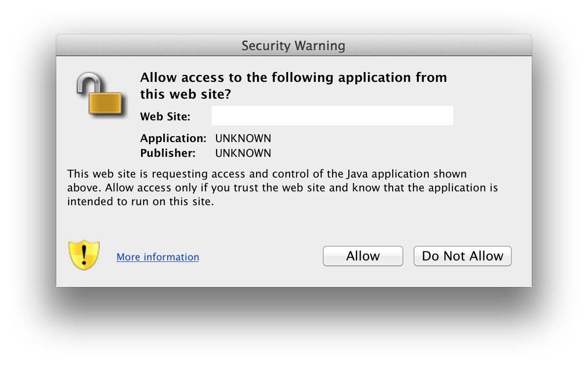Select the Application's UNKNOWN value
The image size is (588, 365).
[243, 138]
